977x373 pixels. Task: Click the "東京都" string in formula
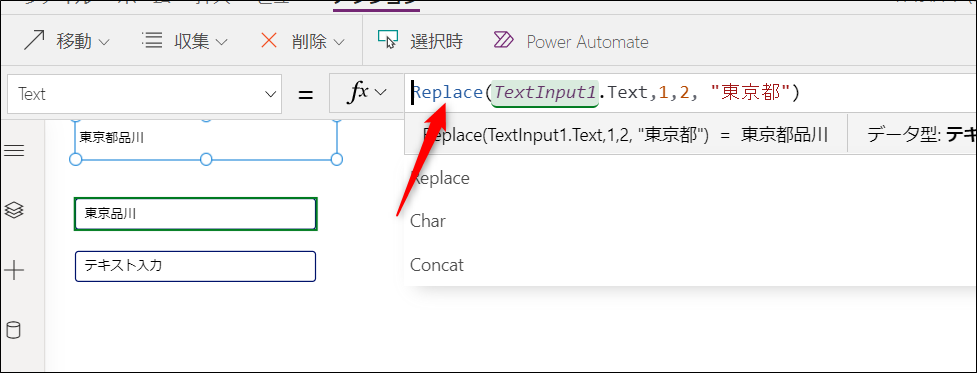(750, 93)
